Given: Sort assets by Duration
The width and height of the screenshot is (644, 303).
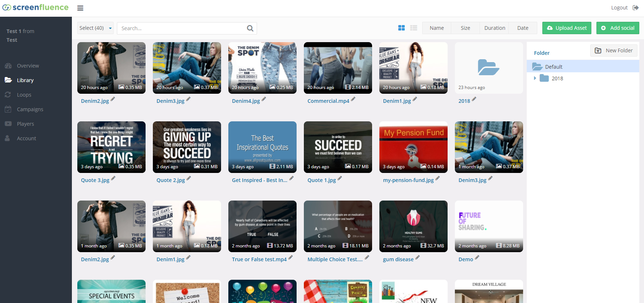Looking at the screenshot, I should [494, 28].
